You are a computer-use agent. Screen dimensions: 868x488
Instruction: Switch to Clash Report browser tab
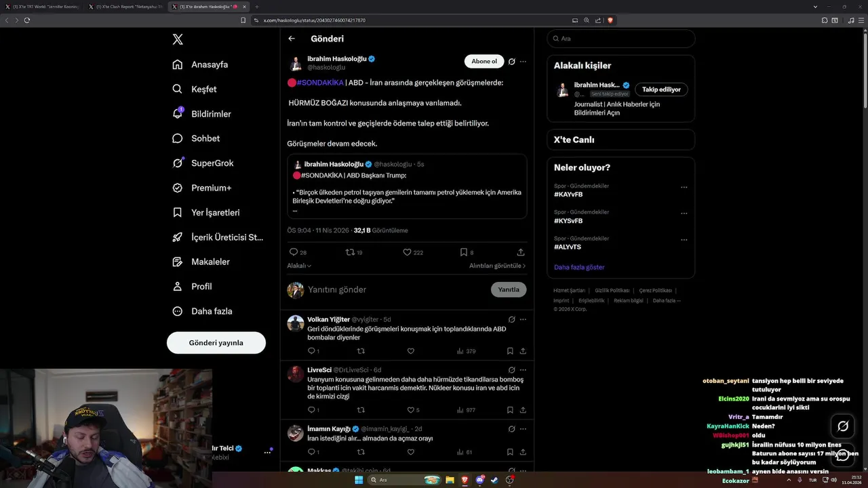127,7
